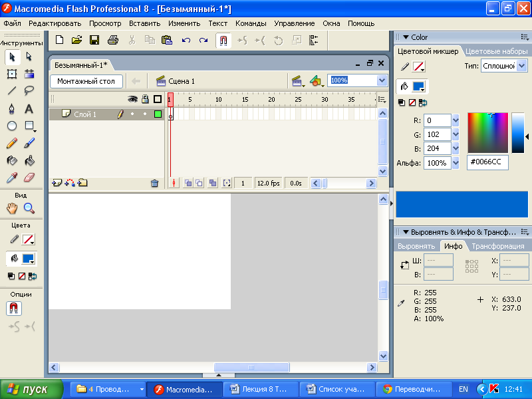The height and width of the screenshot is (399, 532).
Task: Select the Ink Bottle tool
Action: coord(12,160)
